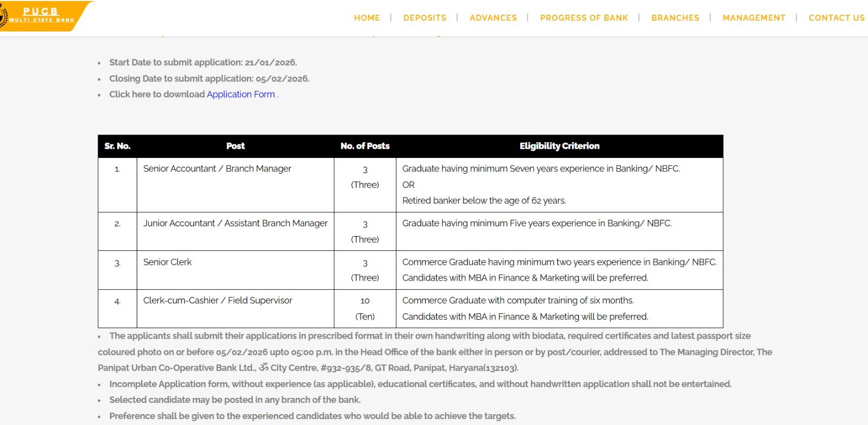
Task: Click the closing date to submit application line
Action: click(x=209, y=79)
